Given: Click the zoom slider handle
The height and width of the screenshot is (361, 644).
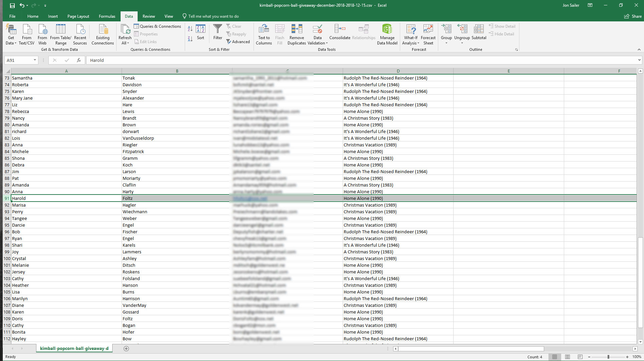Looking at the screenshot, I should (608, 357).
